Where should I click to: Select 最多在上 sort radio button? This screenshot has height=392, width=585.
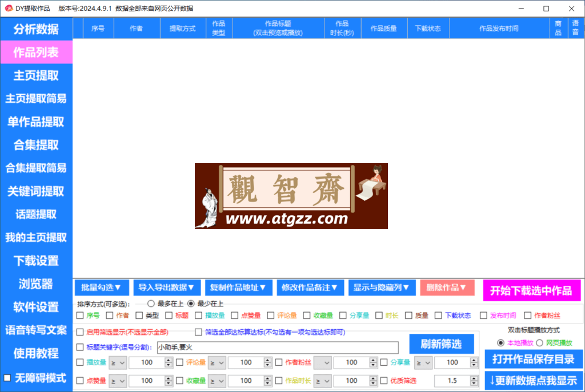pyautogui.click(x=151, y=304)
